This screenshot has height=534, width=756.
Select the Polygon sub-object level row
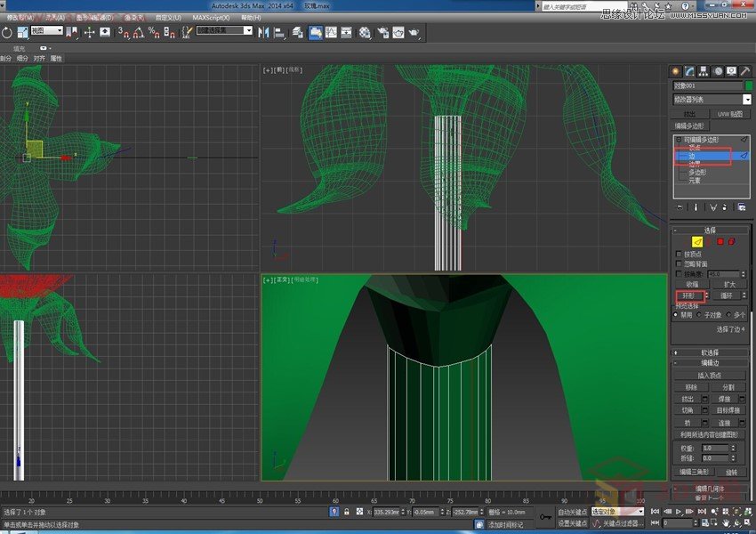click(x=697, y=172)
